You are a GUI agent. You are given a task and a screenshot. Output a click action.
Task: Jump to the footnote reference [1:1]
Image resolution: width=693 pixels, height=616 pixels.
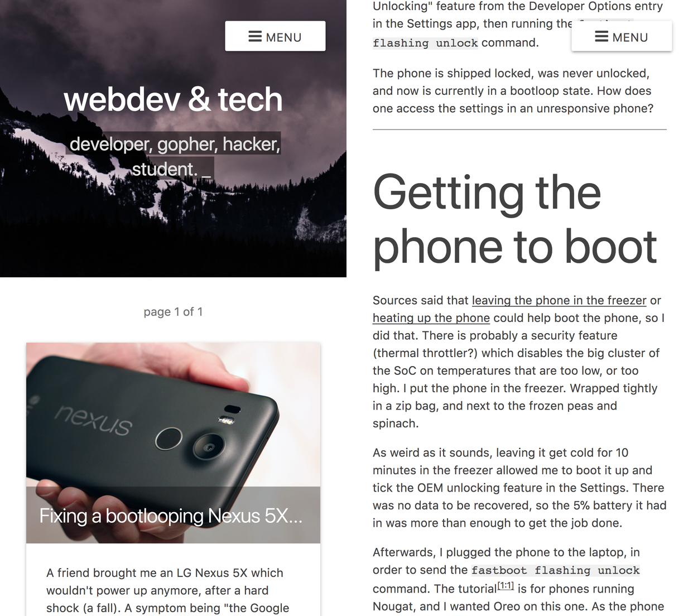pyautogui.click(x=506, y=586)
